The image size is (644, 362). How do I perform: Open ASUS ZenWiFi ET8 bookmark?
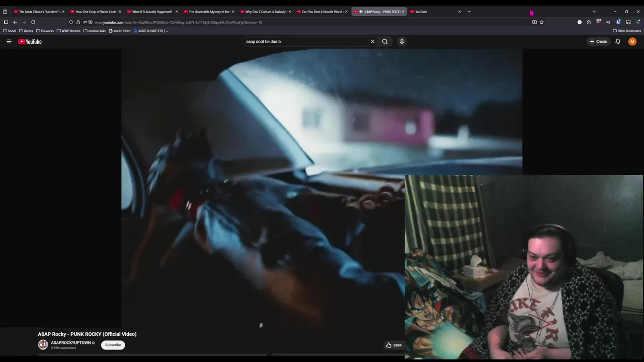(151, 31)
